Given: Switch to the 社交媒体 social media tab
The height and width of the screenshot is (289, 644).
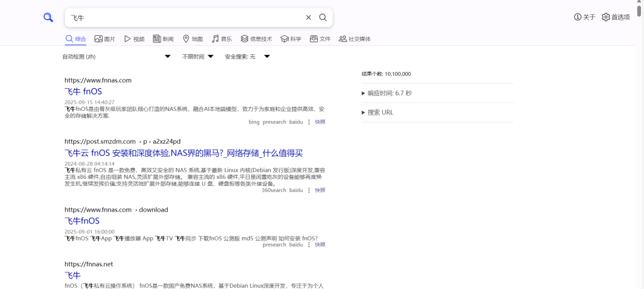Looking at the screenshot, I should pyautogui.click(x=355, y=39).
